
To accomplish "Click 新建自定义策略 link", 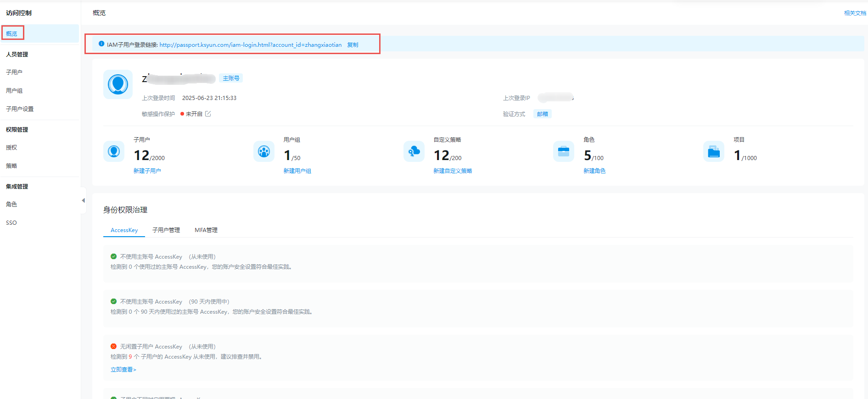I will point(453,171).
